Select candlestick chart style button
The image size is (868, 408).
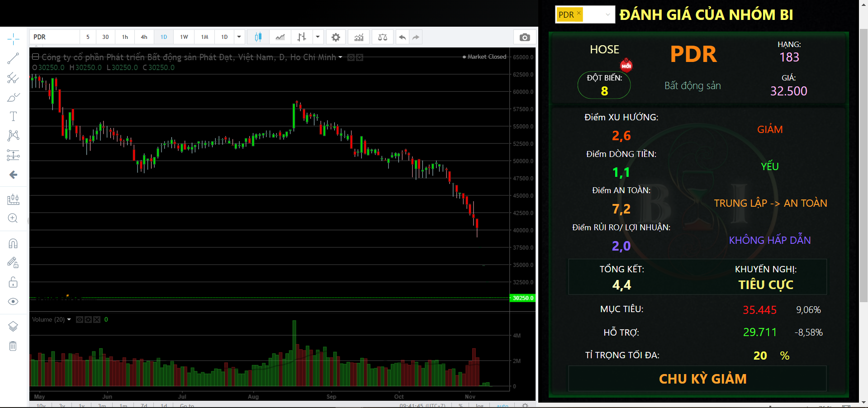pyautogui.click(x=258, y=37)
